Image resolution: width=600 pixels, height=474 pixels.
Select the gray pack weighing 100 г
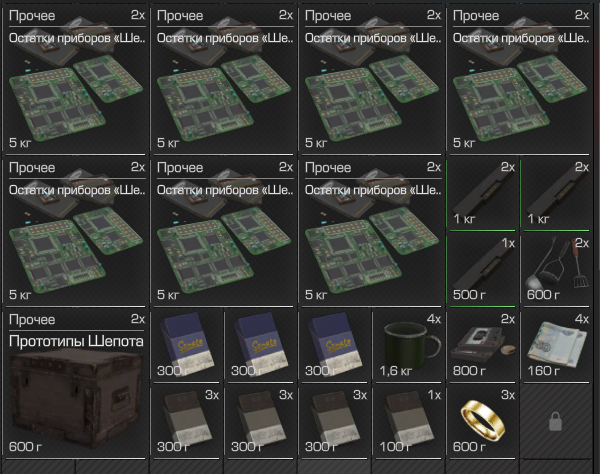(409, 422)
